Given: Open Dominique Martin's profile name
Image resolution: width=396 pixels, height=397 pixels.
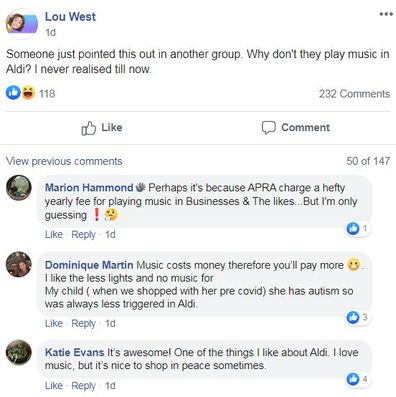Looking at the screenshot, I should (89, 265).
